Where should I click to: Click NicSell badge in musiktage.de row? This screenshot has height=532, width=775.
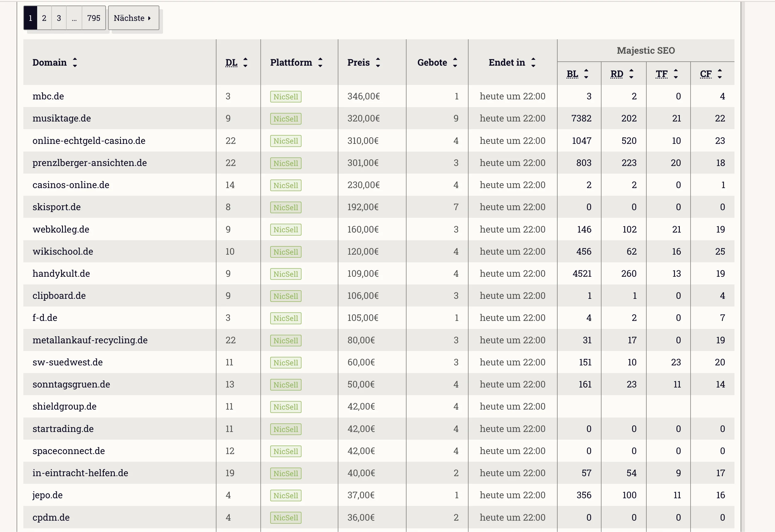click(x=286, y=119)
